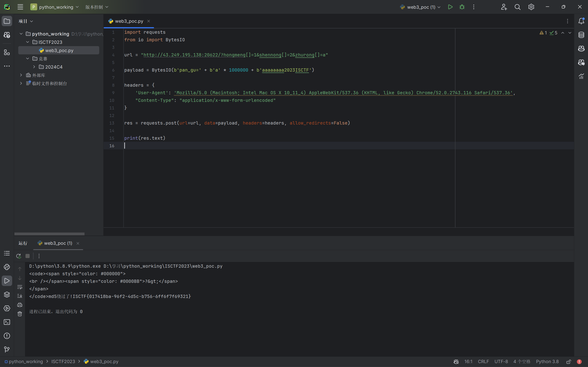This screenshot has width=588, height=367.
Task: Start debugging with the bug icon
Action: click(x=462, y=7)
